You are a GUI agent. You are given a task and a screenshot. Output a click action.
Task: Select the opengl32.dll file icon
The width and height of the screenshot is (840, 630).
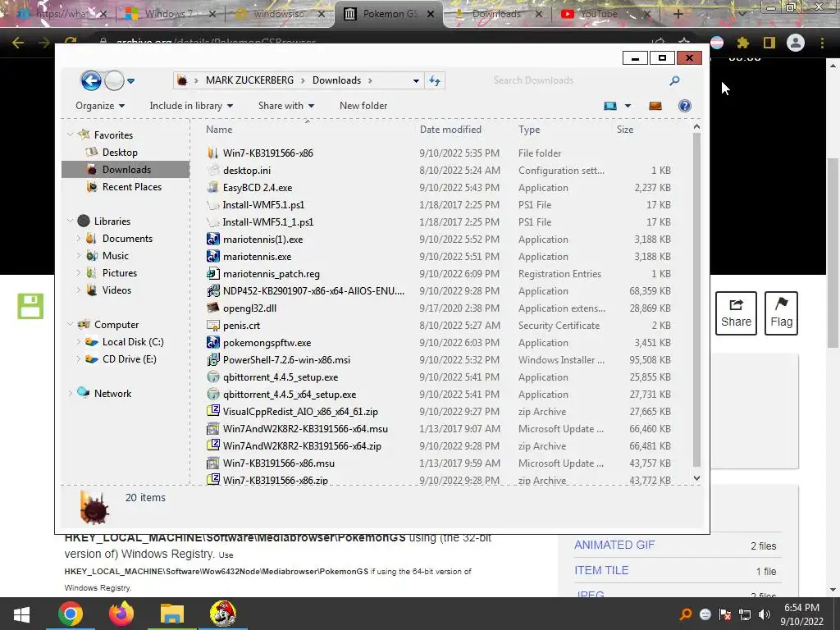213,308
